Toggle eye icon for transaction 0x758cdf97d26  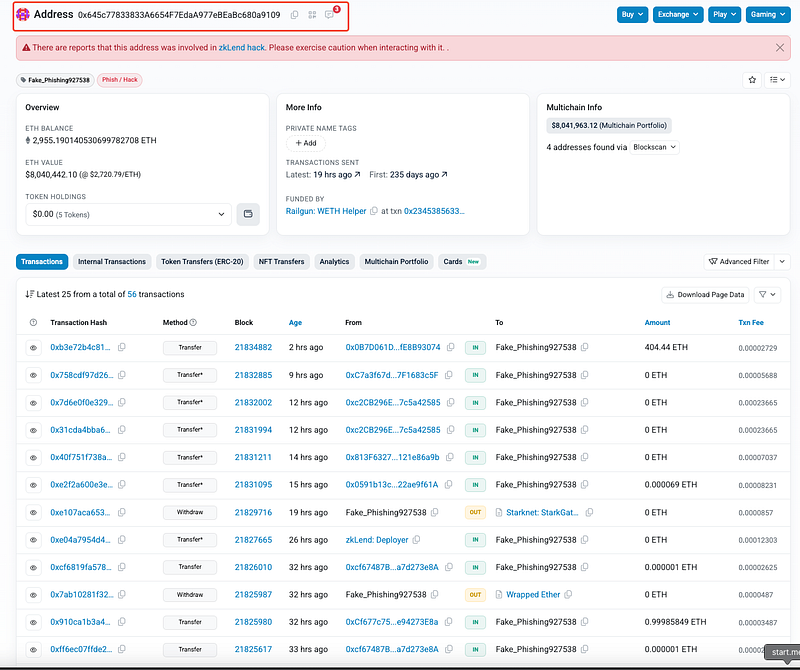click(x=34, y=375)
